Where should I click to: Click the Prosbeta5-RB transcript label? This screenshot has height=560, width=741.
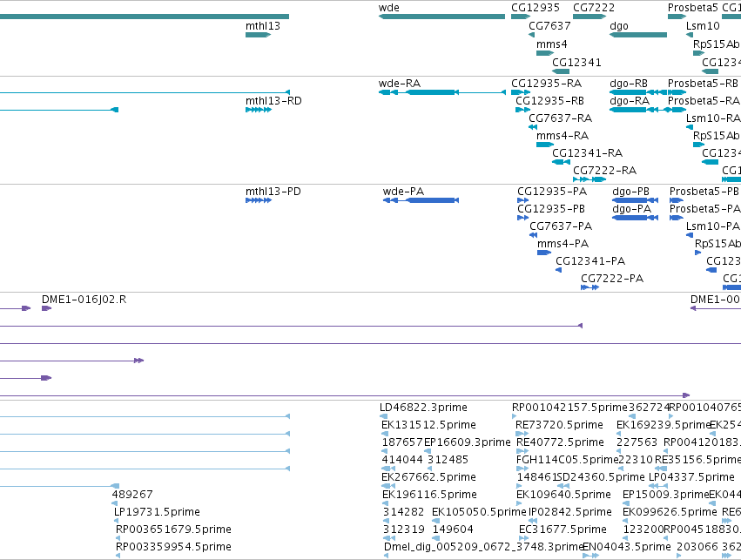click(x=703, y=84)
